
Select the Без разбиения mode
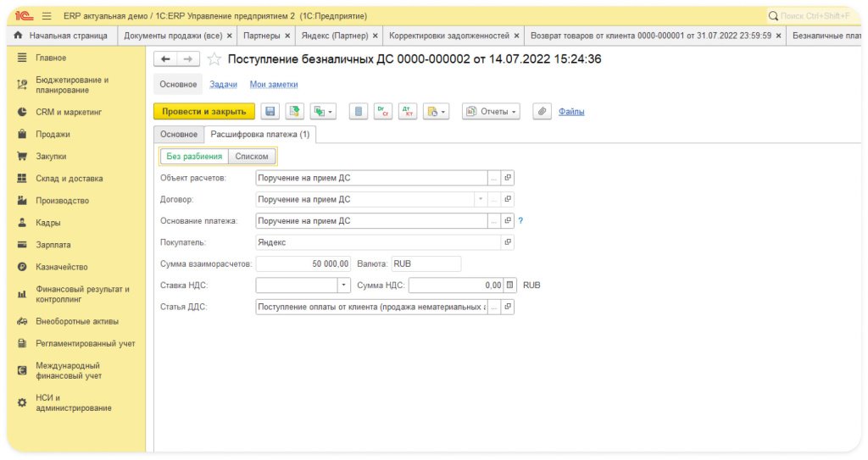coord(194,157)
